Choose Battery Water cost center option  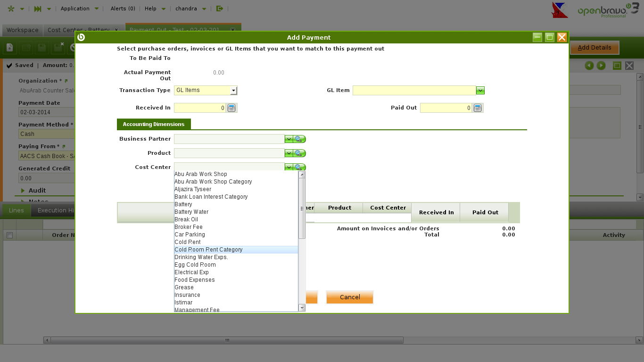point(191,212)
